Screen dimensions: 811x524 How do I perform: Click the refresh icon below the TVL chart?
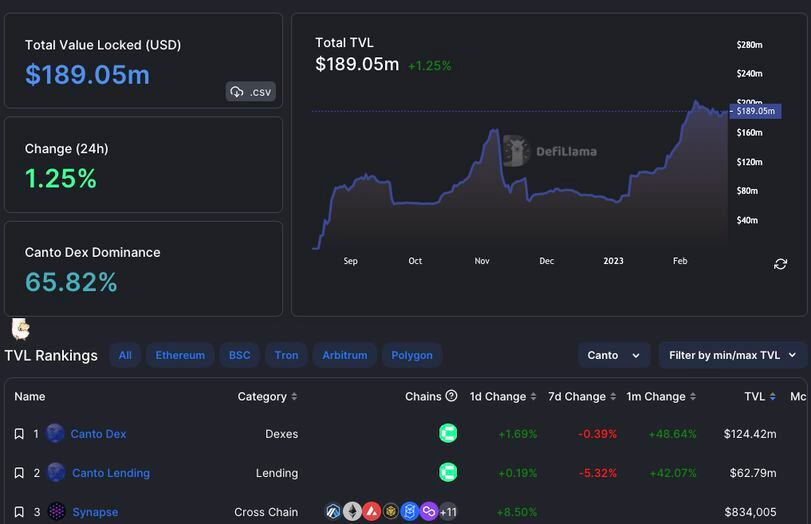(780, 264)
